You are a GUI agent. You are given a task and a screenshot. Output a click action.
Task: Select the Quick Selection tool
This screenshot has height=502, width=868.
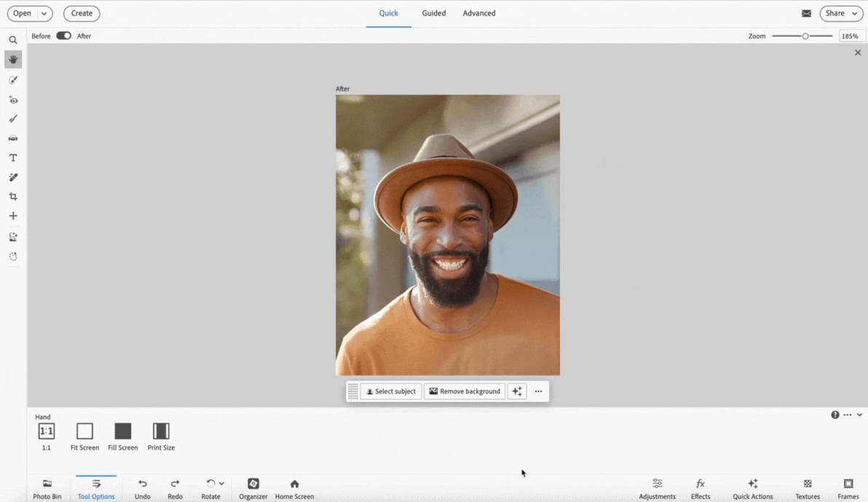[13, 80]
